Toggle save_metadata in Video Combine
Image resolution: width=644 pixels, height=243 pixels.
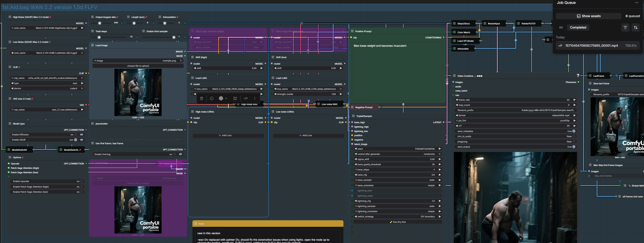pyautogui.click(x=574, y=131)
